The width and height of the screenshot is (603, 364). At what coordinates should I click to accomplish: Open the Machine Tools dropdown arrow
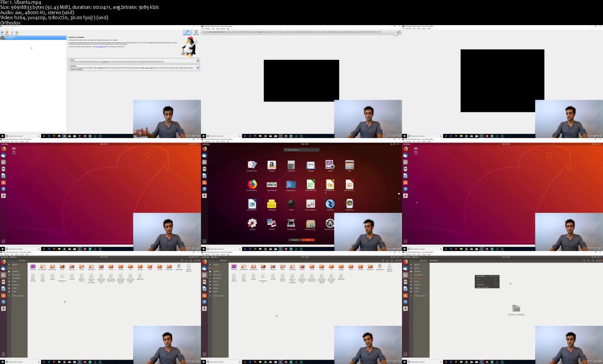tap(192, 32)
